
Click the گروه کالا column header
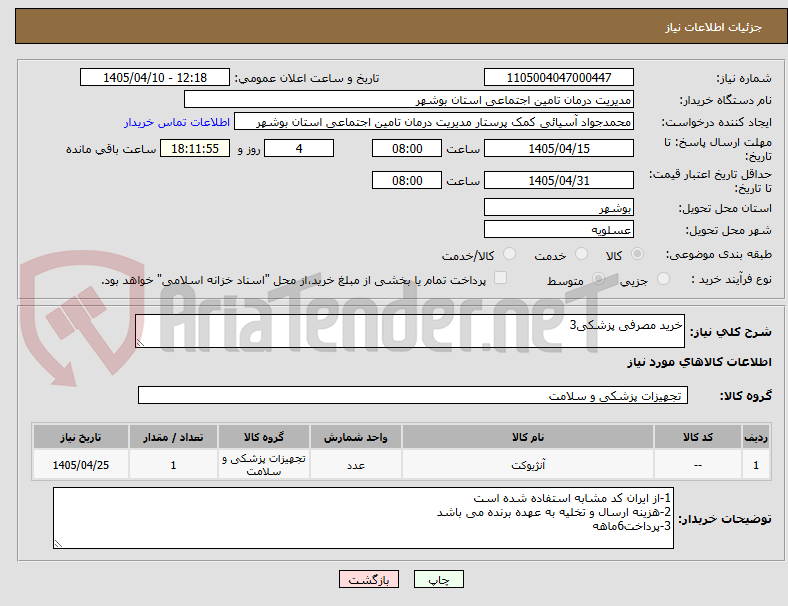point(263,437)
